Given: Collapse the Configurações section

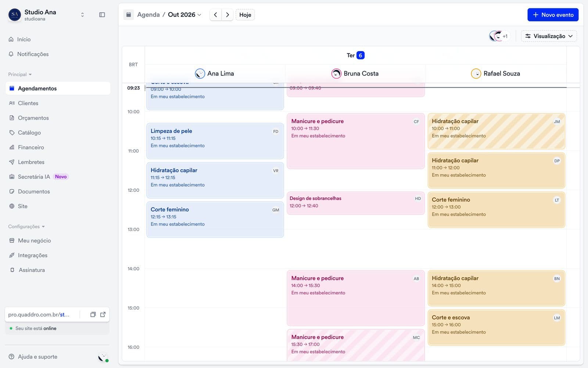Looking at the screenshot, I should 26,226.
